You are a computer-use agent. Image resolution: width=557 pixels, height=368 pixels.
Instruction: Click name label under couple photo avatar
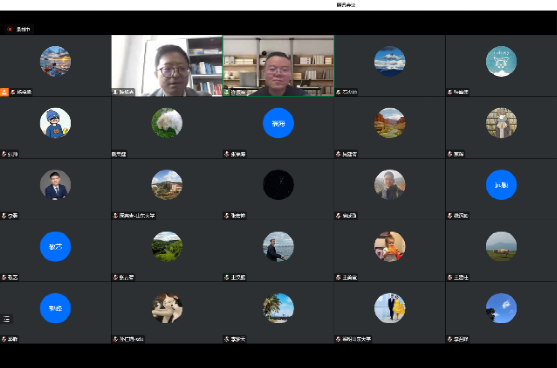coord(356,339)
